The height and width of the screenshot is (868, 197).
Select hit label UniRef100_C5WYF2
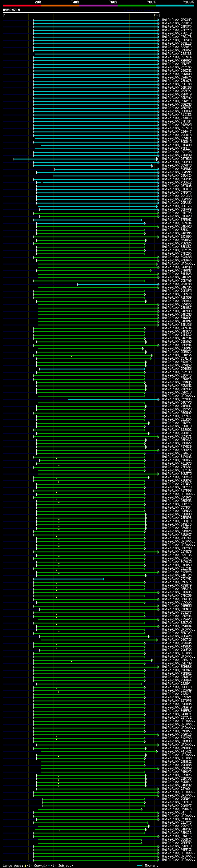(177, 64)
